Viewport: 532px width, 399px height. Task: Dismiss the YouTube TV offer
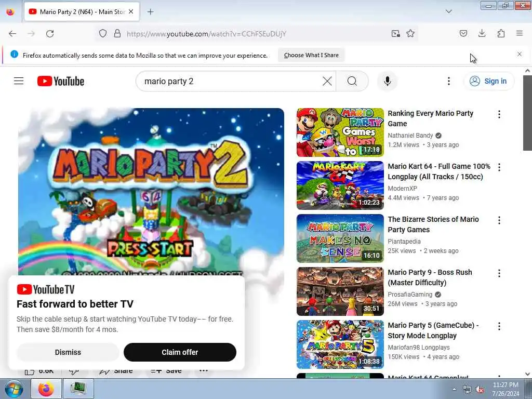pos(68,352)
